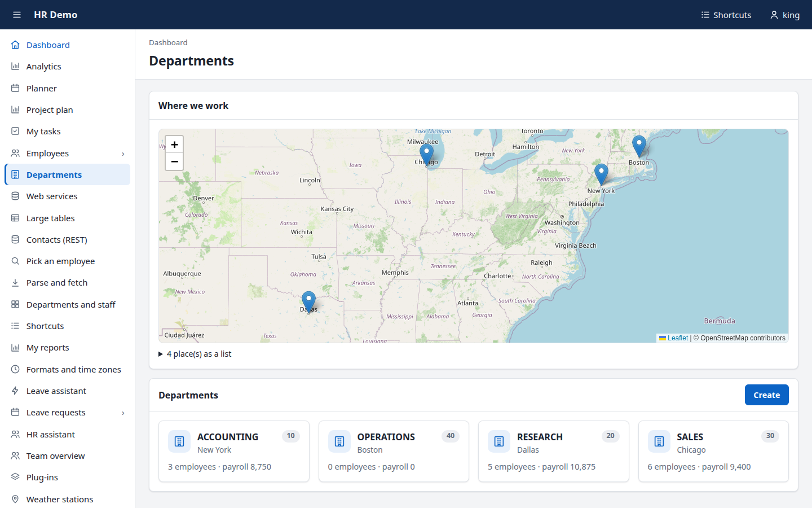Open the hamburger navigation menu icon
Viewport: 812px width, 508px height.
pos(17,15)
